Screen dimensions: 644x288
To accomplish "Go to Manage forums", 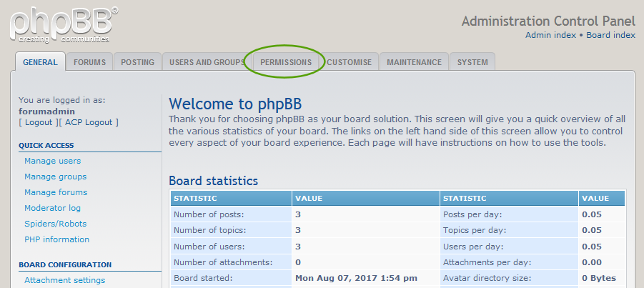I will tap(56, 192).
